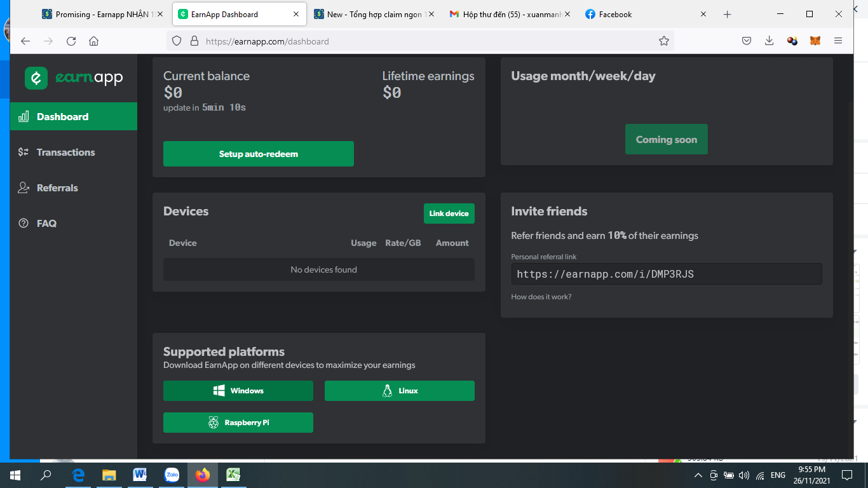Reload the current page

(71, 41)
